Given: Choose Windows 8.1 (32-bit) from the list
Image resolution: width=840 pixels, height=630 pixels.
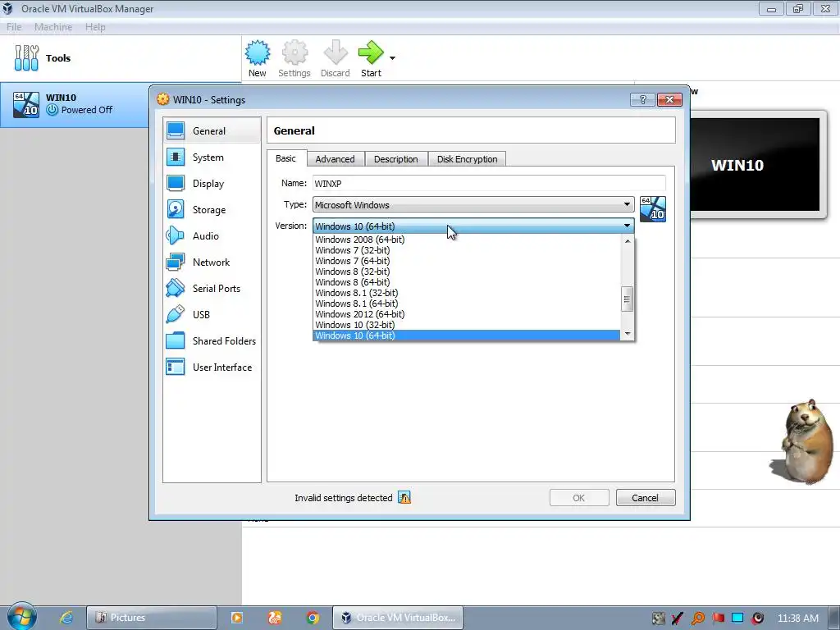Looking at the screenshot, I should tap(466, 293).
